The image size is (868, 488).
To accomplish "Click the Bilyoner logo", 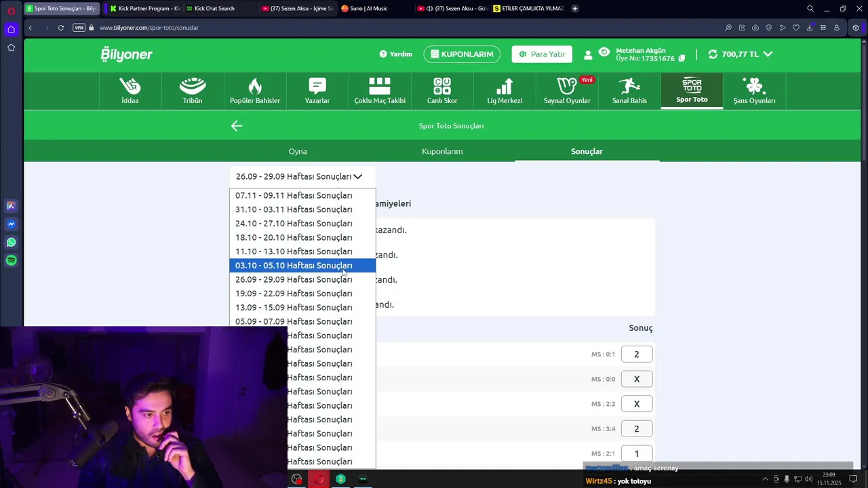I will tap(127, 54).
